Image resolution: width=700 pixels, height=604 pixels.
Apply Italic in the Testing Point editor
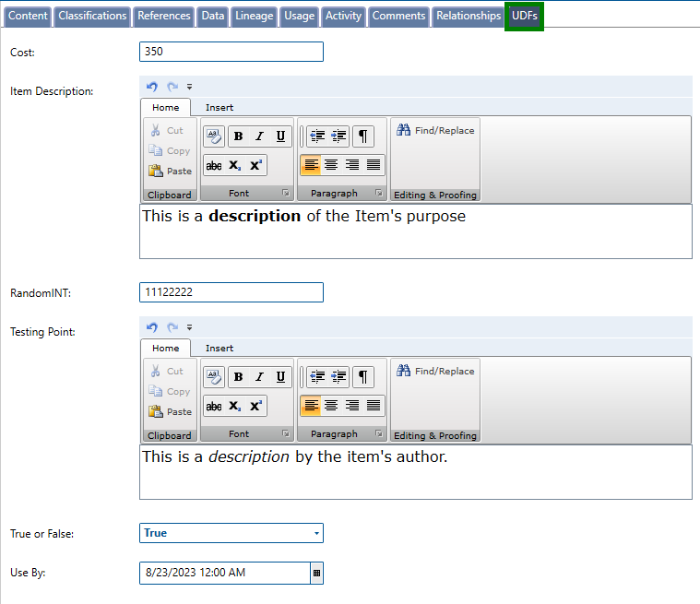tap(259, 377)
